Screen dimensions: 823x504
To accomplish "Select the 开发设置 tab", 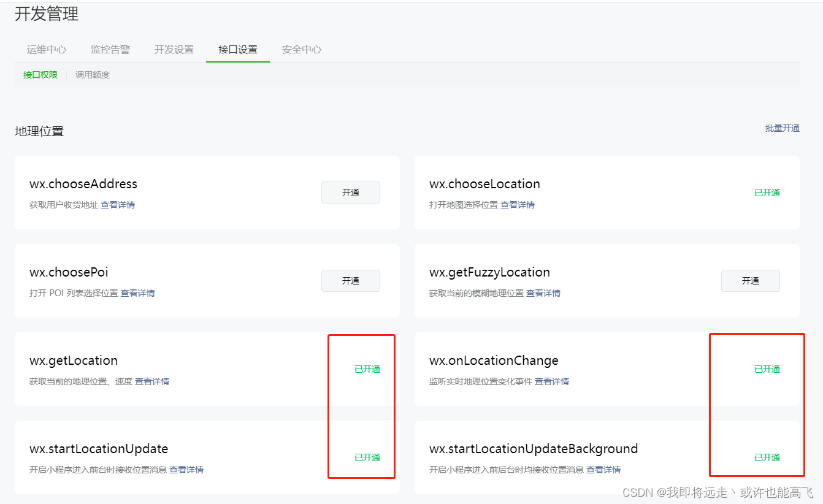I will click(x=174, y=50).
